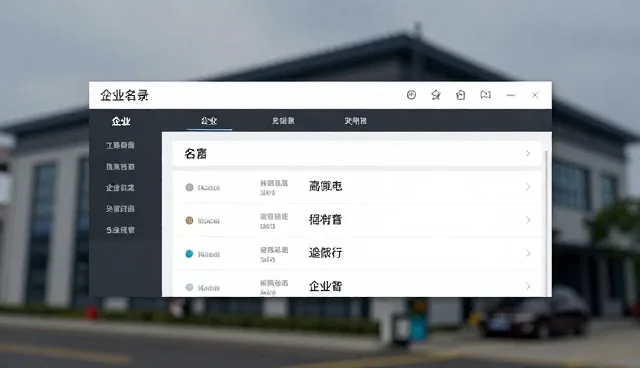Open the first sidebar item under 企业
640x368 pixels.
click(120, 145)
